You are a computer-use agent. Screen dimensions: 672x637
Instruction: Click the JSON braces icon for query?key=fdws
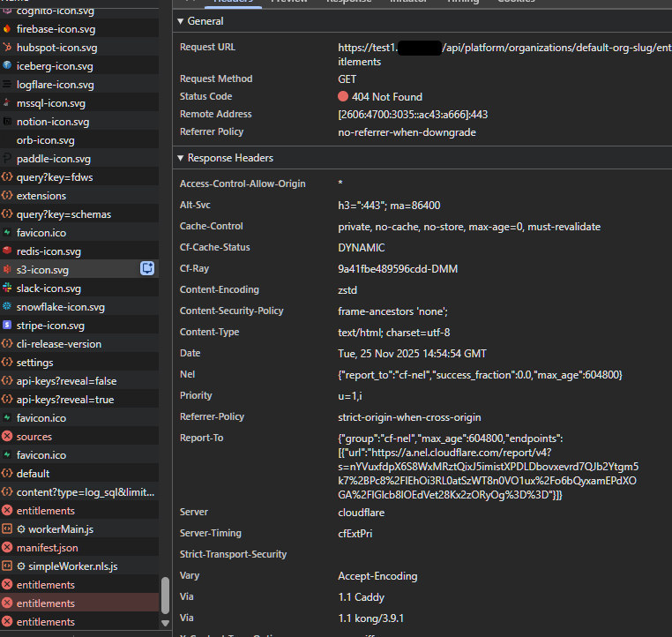click(7, 177)
